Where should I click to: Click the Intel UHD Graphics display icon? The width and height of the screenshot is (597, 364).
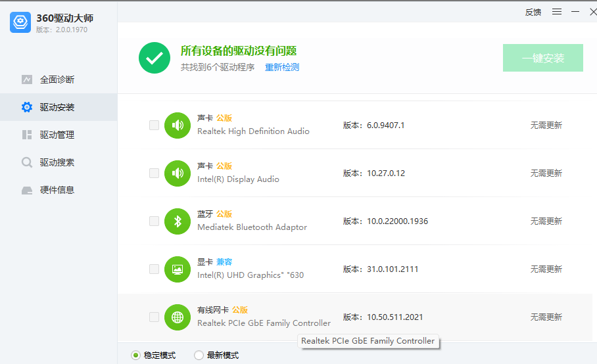click(x=178, y=269)
